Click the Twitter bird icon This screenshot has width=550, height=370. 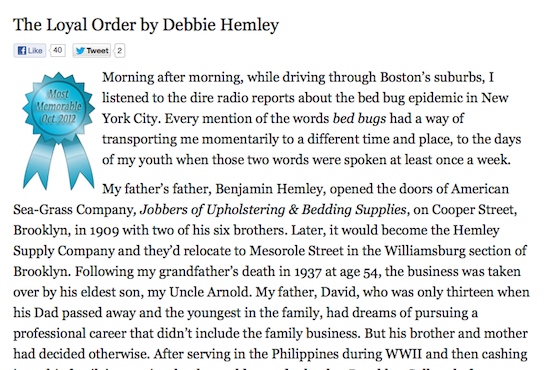[80, 51]
